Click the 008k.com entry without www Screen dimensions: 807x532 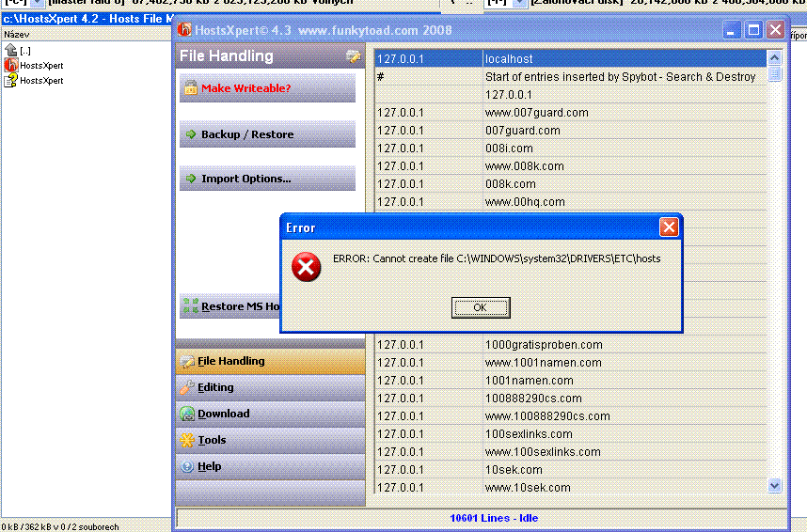(570, 184)
